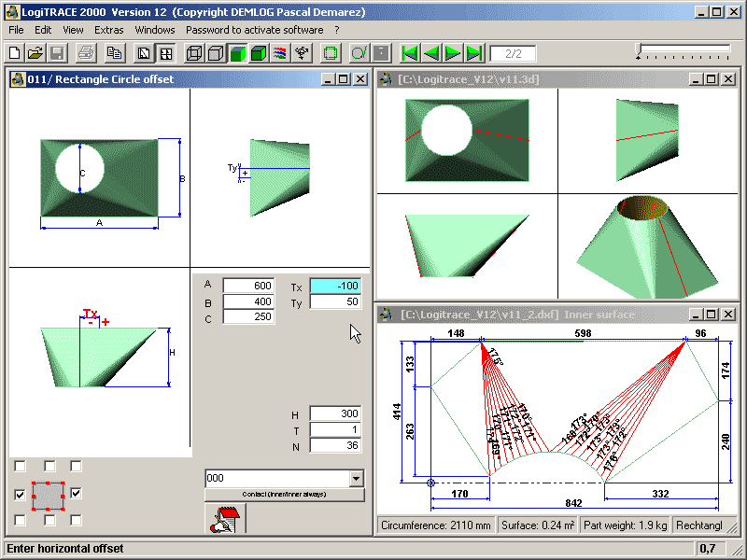The width and height of the screenshot is (747, 560).
Task: Click the B field showing 400
Action: [248, 301]
